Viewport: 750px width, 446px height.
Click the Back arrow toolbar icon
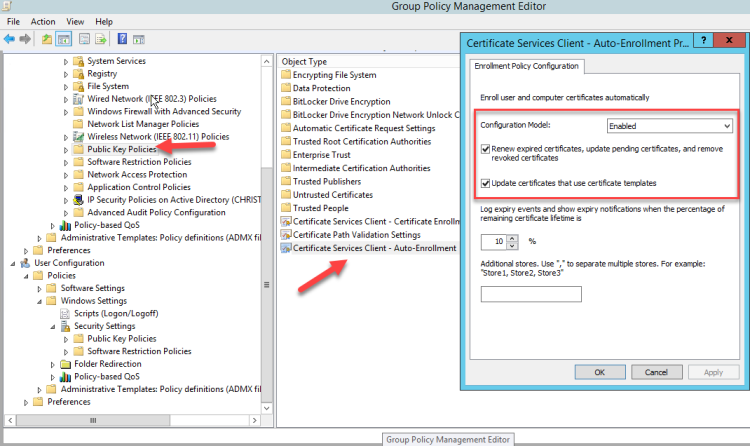[9, 39]
